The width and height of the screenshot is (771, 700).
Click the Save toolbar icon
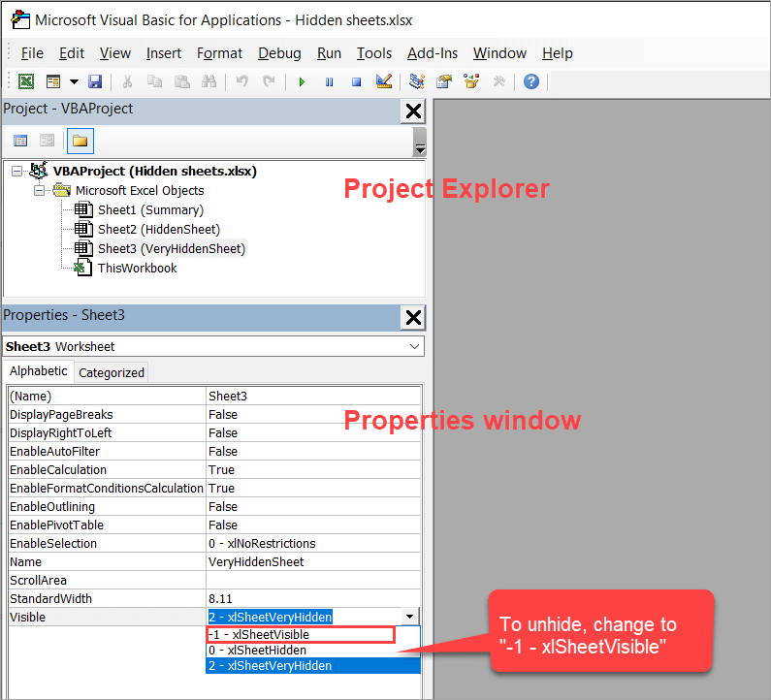95,81
